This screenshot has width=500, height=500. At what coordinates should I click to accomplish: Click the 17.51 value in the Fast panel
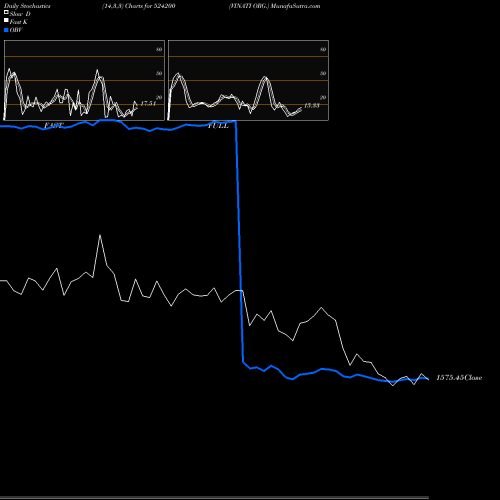pos(148,103)
